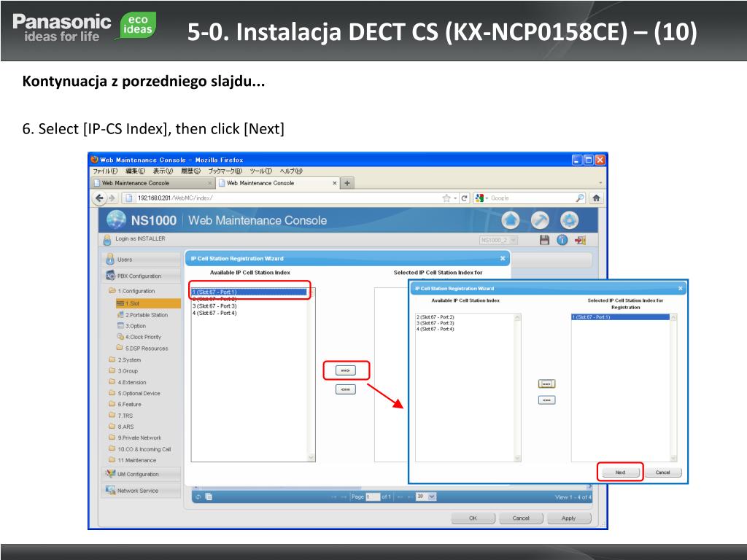This screenshot has height=560, width=747.
Task: Expand the 7.TRS folder
Action: coord(112,415)
